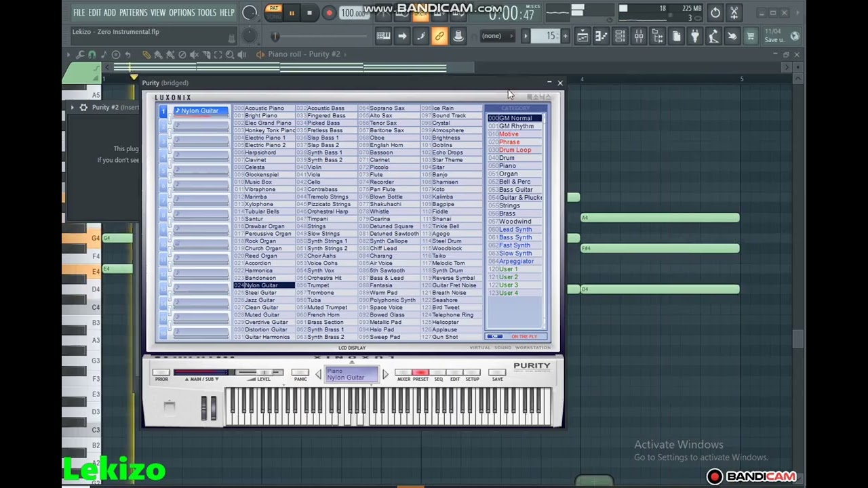Click the plus button next to pattern 15
The width and height of the screenshot is (868, 488).
[x=566, y=36]
